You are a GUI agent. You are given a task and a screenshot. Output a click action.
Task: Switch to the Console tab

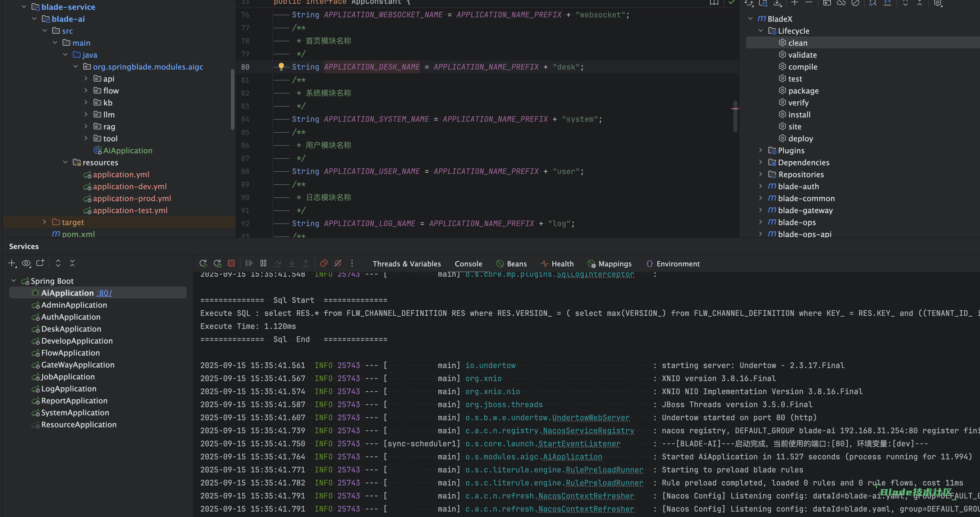(x=468, y=263)
